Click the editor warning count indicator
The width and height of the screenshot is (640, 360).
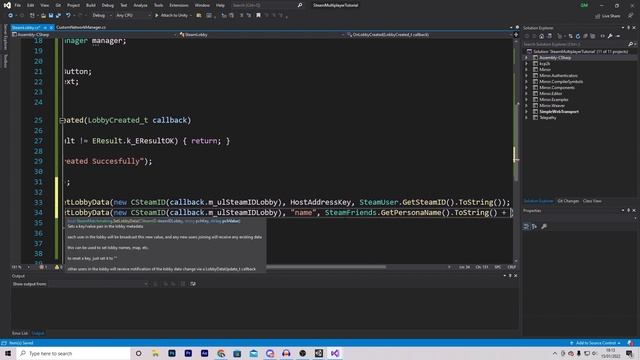[x=58, y=267]
